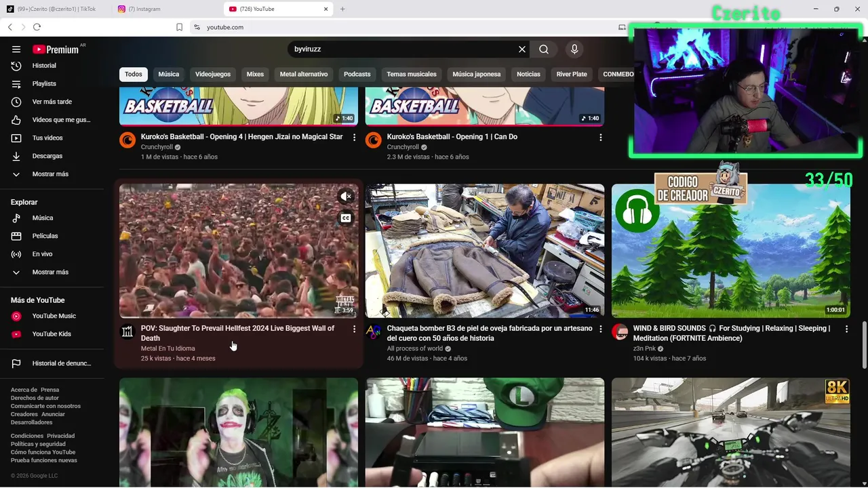Image resolution: width=868 pixels, height=488 pixels.
Task: Open options menu for Slaughter To Prevail video
Action: 354,329
